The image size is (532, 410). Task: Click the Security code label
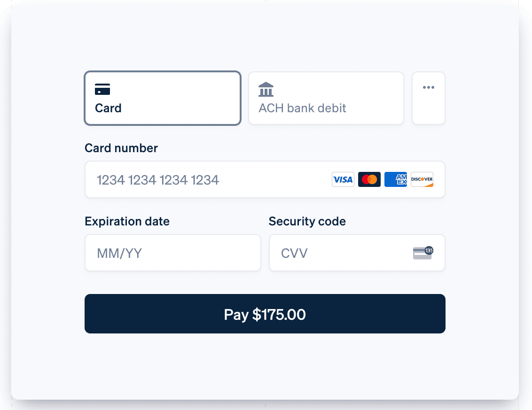point(307,221)
